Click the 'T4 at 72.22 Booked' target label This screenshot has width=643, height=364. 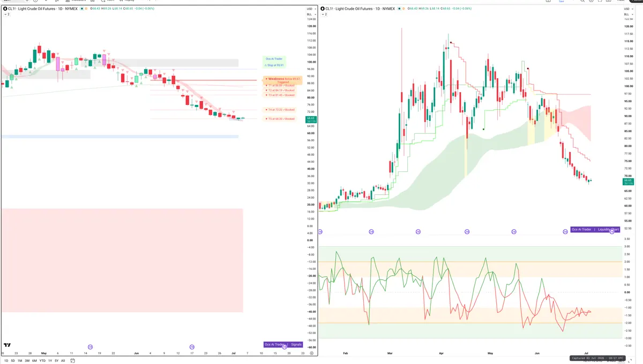click(281, 109)
